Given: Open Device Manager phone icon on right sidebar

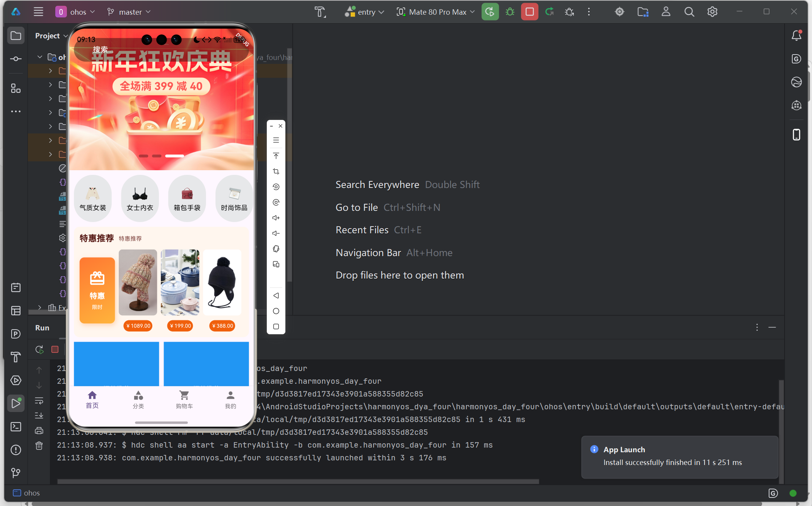Looking at the screenshot, I should click(796, 135).
